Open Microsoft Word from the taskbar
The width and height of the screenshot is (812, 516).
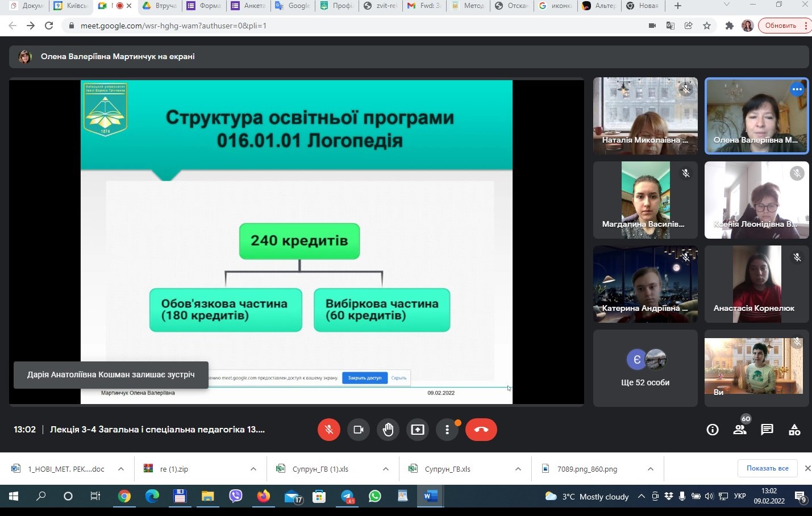tap(430, 496)
